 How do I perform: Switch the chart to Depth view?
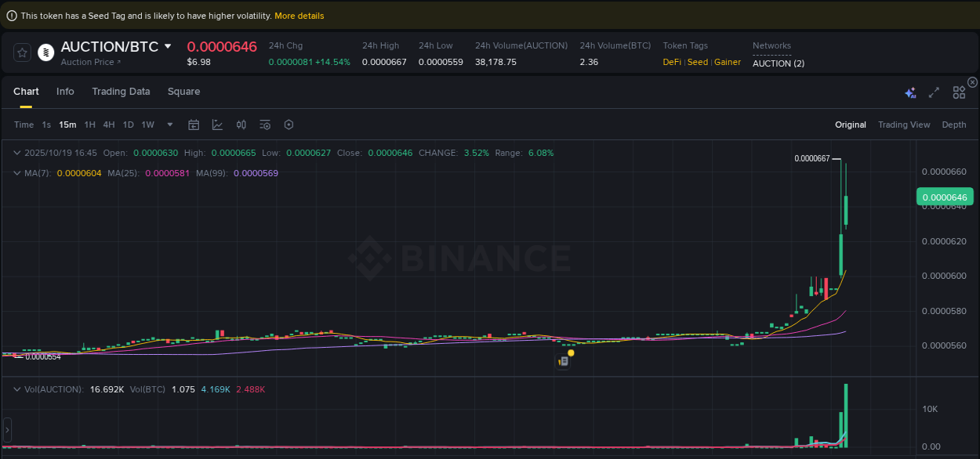coord(954,125)
